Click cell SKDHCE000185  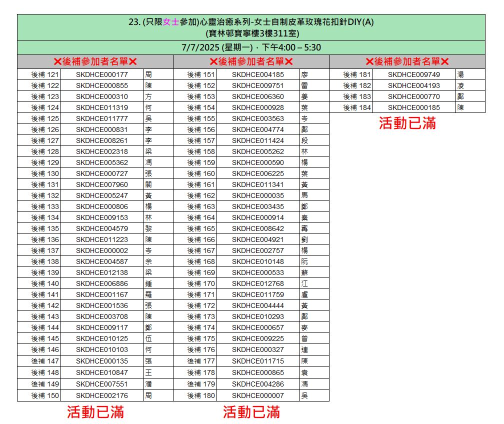[x=414, y=107]
